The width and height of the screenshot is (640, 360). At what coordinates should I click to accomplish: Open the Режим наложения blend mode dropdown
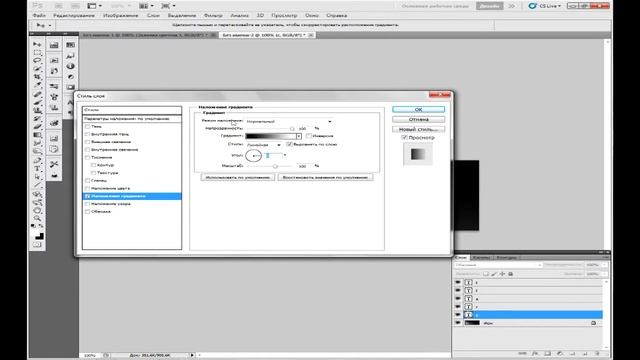289,121
